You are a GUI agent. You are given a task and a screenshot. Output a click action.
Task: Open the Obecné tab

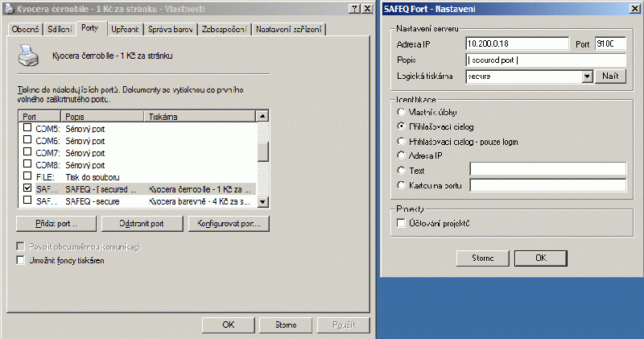pyautogui.click(x=25, y=29)
